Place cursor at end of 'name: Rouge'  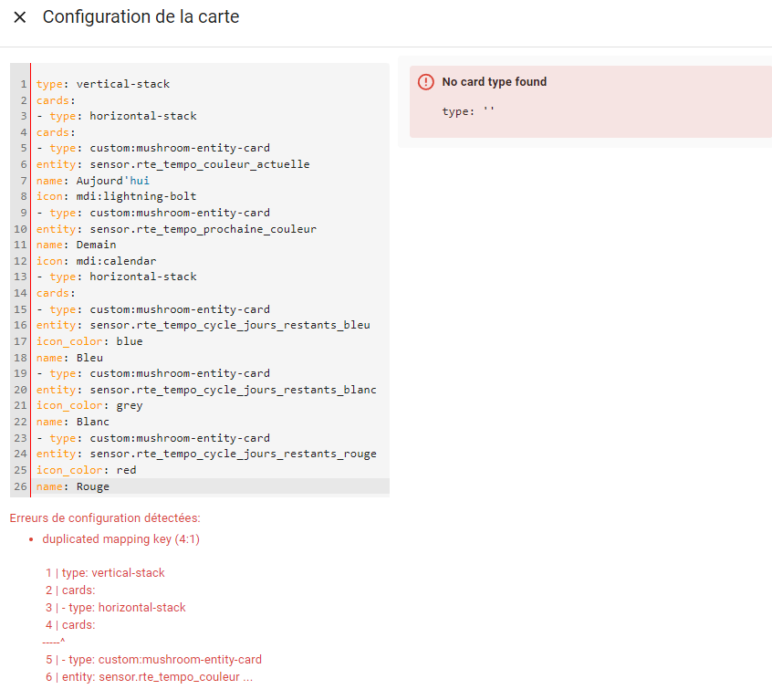110,486
